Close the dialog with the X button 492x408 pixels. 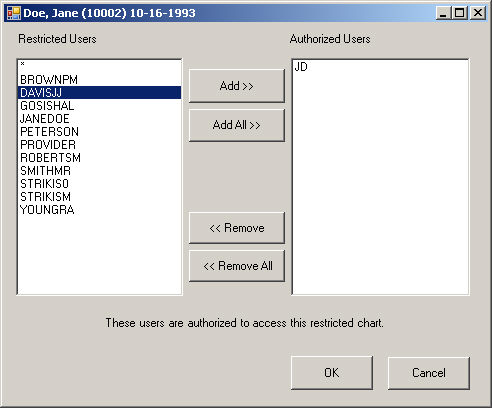pyautogui.click(x=478, y=13)
